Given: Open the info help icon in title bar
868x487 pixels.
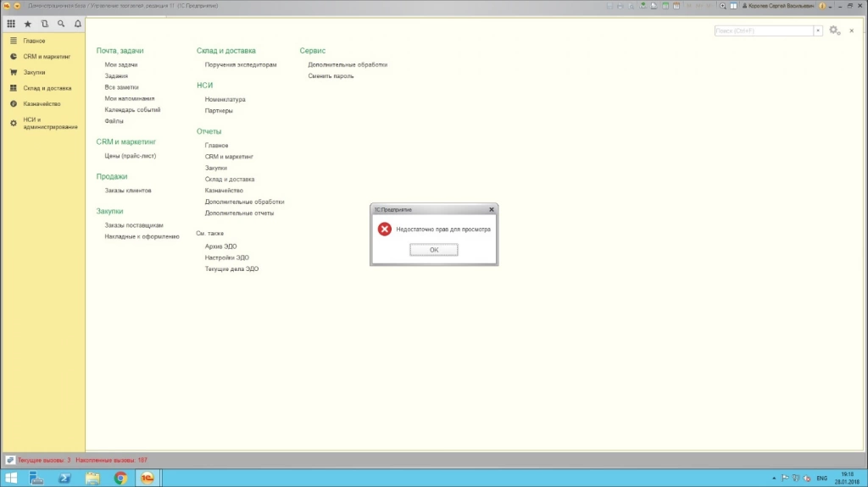Looking at the screenshot, I should [x=822, y=6].
